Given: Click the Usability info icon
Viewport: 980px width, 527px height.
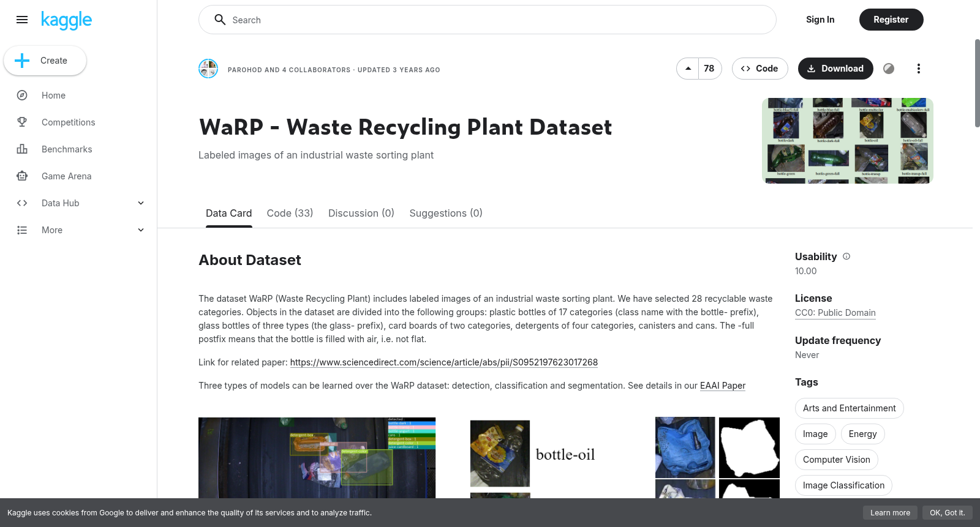Looking at the screenshot, I should tap(846, 256).
